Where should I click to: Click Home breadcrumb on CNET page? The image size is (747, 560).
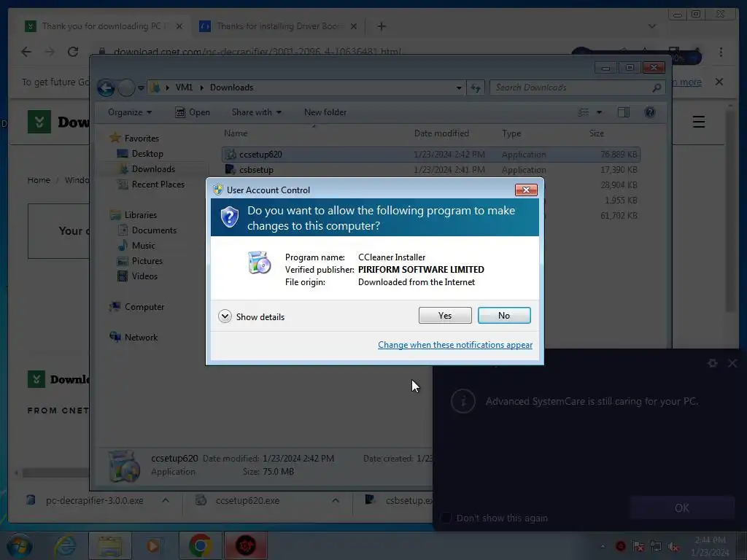point(39,180)
